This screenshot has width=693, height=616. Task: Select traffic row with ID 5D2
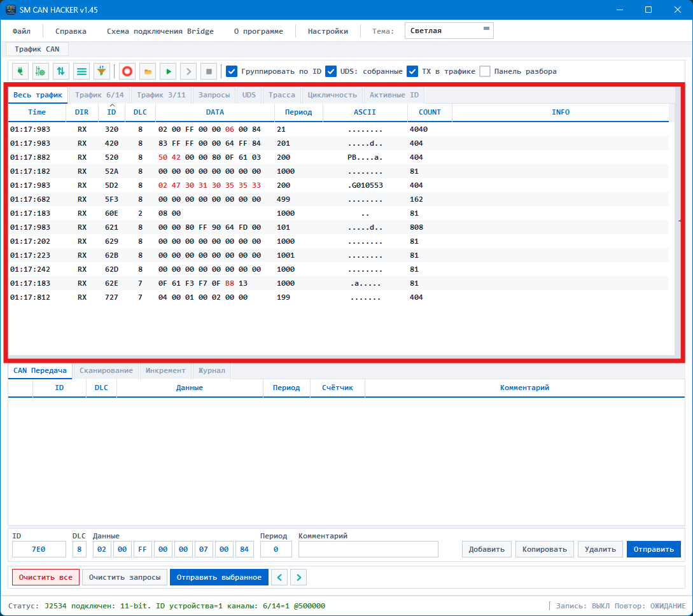[x=338, y=185]
